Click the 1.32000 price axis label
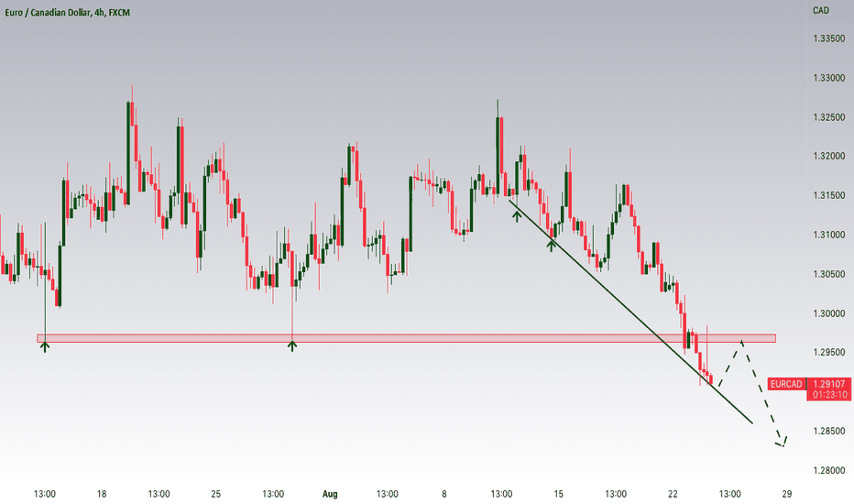 coord(829,157)
